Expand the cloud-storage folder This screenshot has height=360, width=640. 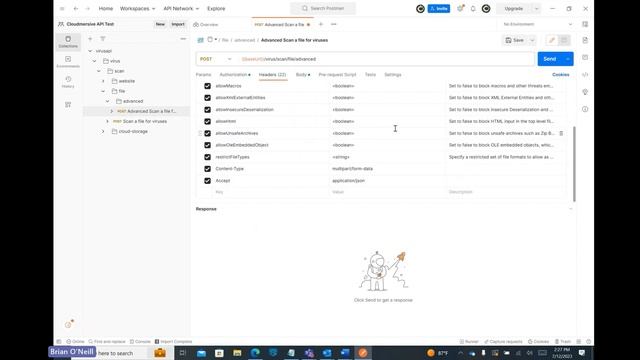click(103, 131)
